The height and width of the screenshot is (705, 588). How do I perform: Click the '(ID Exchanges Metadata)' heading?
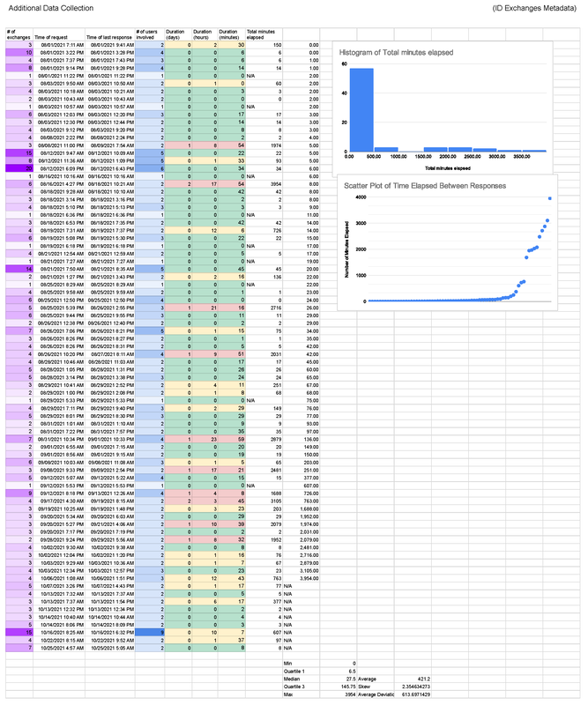pos(534,8)
